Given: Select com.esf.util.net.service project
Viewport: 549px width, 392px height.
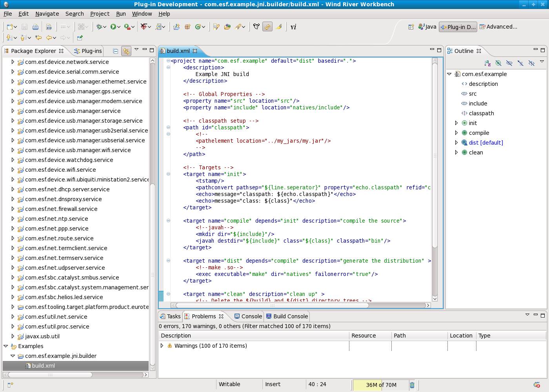Looking at the screenshot, I should click(x=56, y=317).
